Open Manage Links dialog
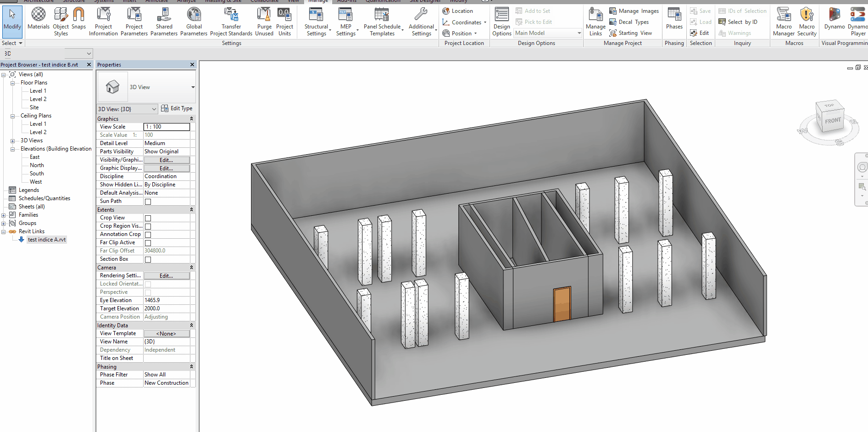Image resolution: width=868 pixels, height=432 pixels. pos(595,21)
